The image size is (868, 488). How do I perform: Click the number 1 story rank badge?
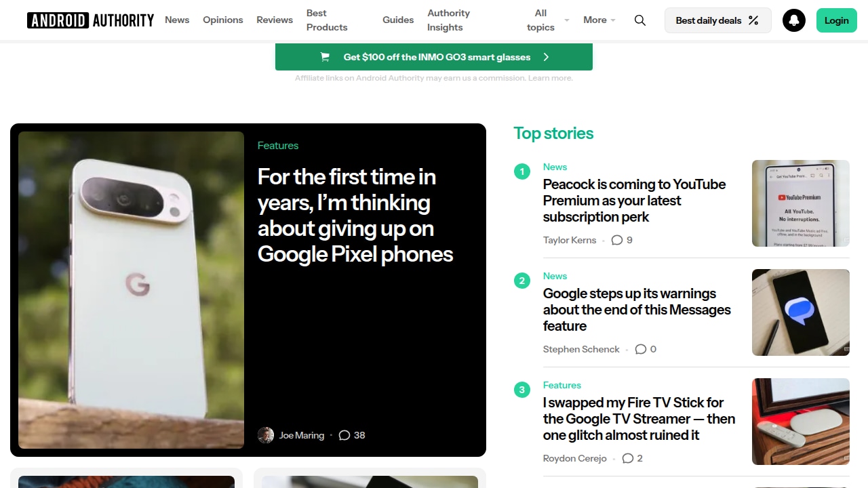(522, 171)
